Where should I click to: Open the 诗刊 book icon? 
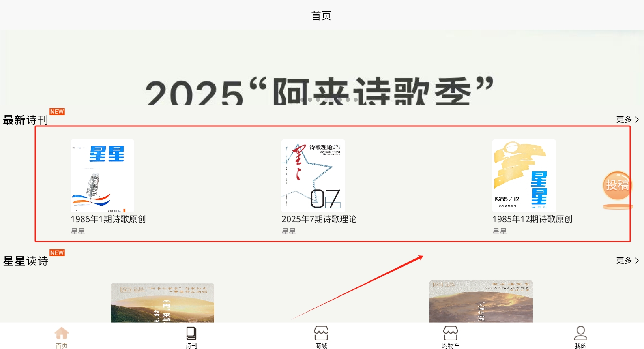pos(191,333)
